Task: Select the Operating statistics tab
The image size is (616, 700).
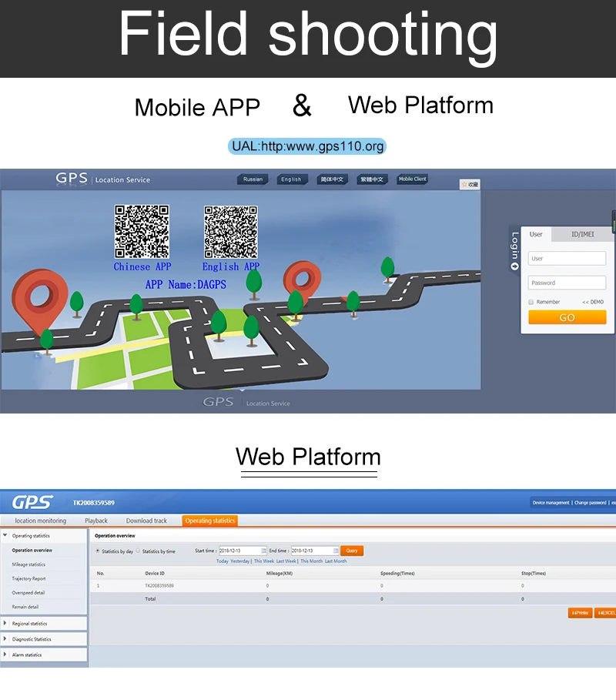Action: click(209, 521)
